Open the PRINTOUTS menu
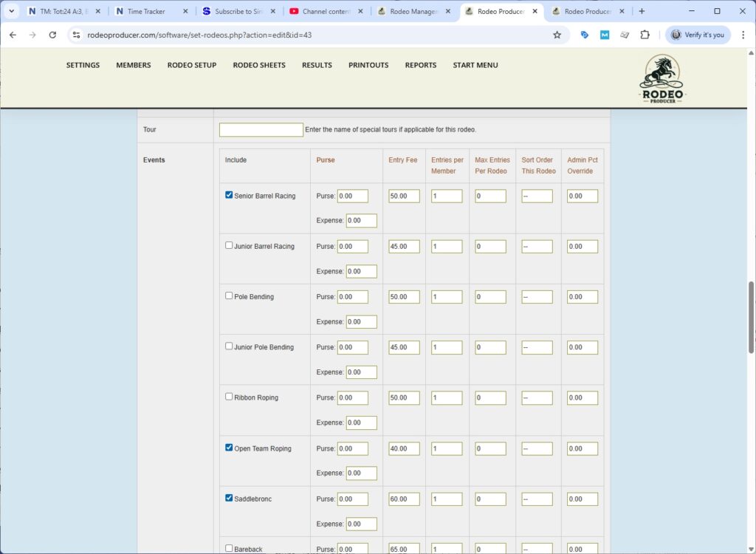 tap(368, 65)
